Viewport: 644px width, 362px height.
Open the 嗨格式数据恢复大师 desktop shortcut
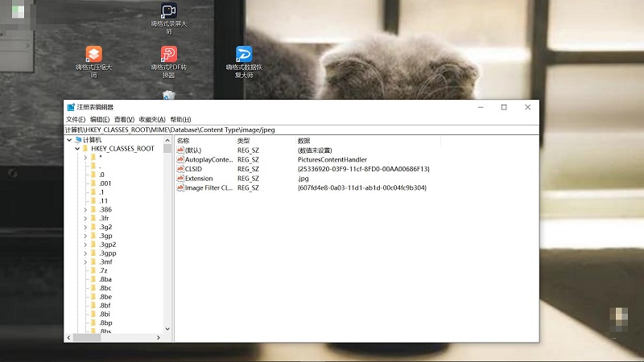[244, 55]
